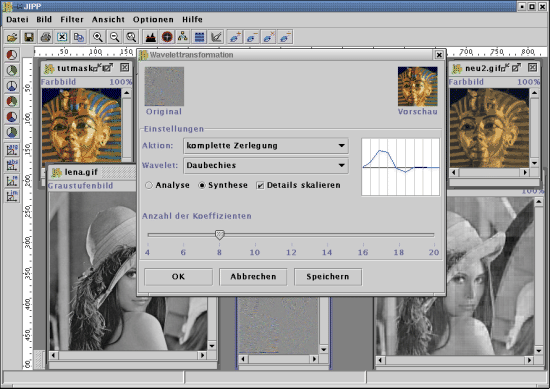Click the Graustufenbild label in lena.gif window
The height and width of the screenshot is (389, 550).
pyautogui.click(x=80, y=186)
